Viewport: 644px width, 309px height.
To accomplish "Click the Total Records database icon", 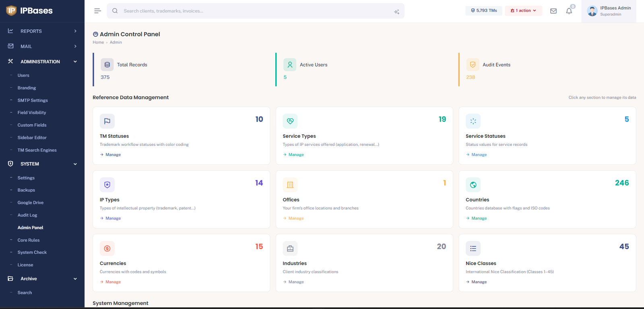I will point(107,64).
